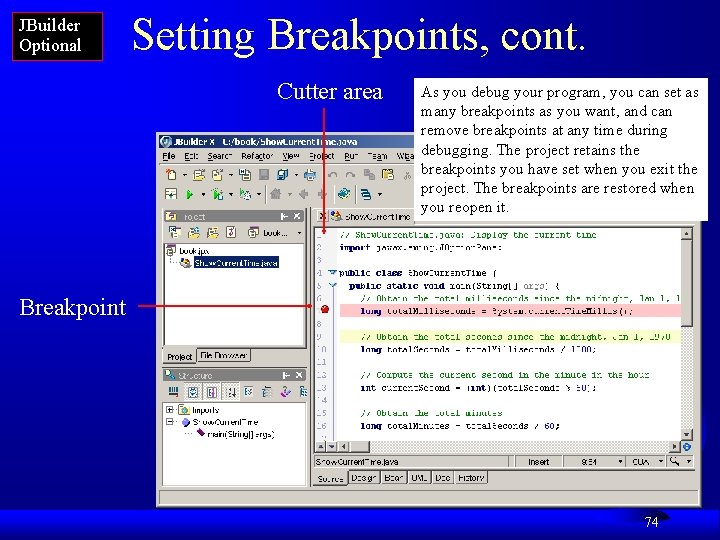Open the Run menu

tap(350, 156)
